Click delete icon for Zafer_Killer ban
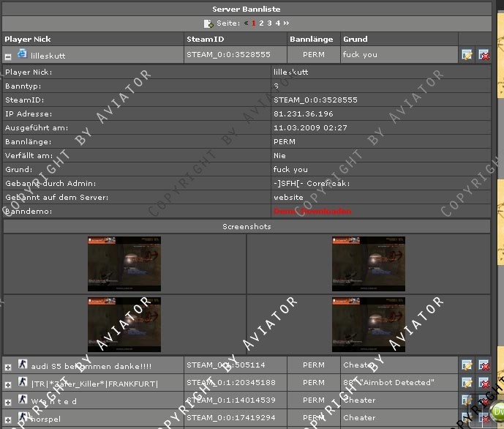The height and width of the screenshot is (429, 504). (484, 383)
